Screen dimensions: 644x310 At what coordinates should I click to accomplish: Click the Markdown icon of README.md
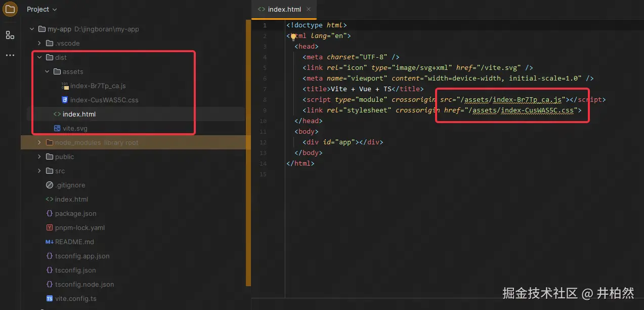pos(49,242)
